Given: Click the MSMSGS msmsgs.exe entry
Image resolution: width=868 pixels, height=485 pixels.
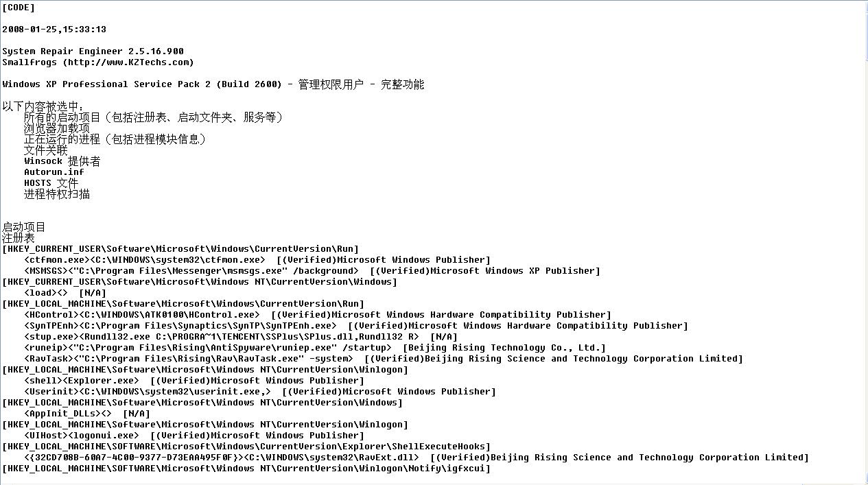Looking at the screenshot, I should (312, 271).
